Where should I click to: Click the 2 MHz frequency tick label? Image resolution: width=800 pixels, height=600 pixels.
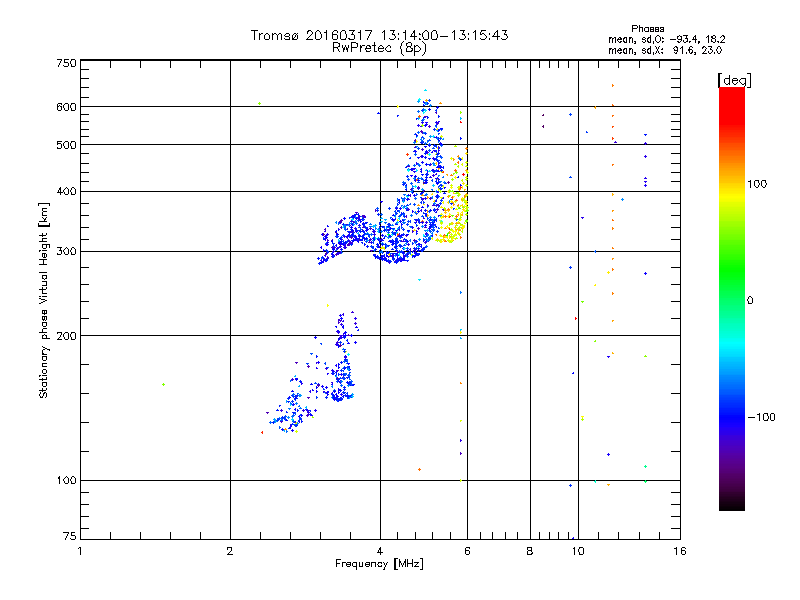pyautogui.click(x=230, y=551)
